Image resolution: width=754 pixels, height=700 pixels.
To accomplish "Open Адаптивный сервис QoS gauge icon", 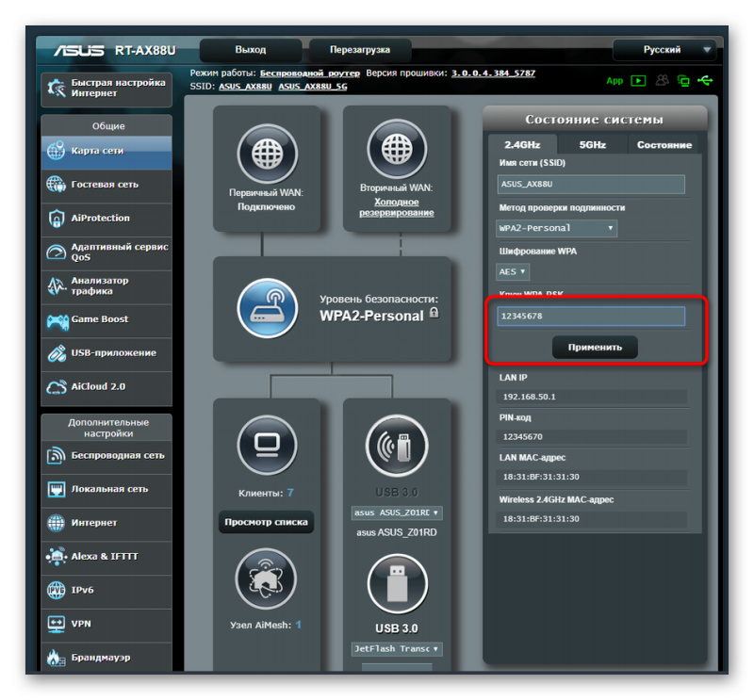I will 57,252.
